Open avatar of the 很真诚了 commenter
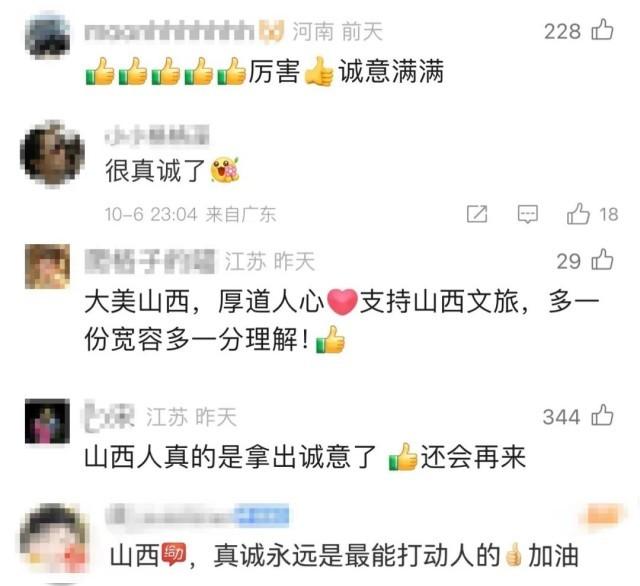Image resolution: width=640 pixels, height=586 pixels. 52,154
